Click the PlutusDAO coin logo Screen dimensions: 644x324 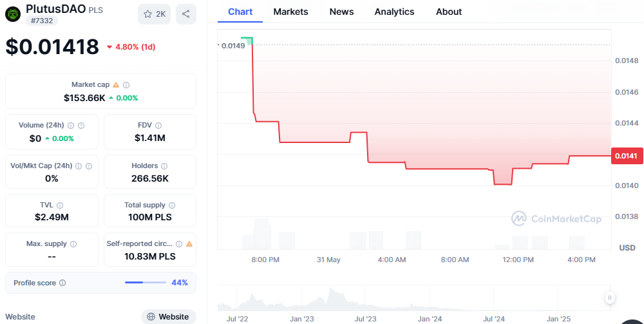(13, 14)
